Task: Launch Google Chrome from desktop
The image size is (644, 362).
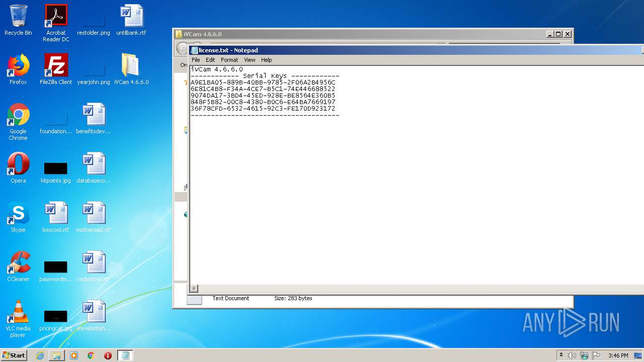Action: pos(18,122)
